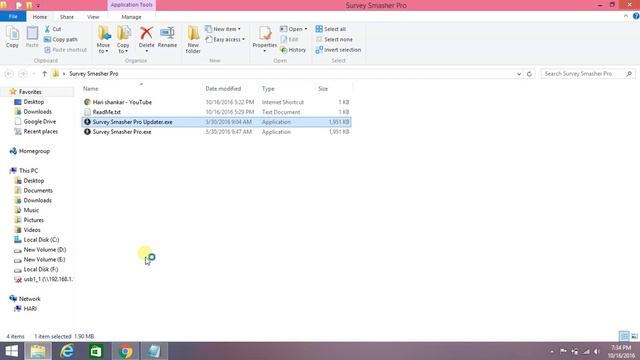Click Select all in the ribbon
640x360 pixels.
(331, 29)
